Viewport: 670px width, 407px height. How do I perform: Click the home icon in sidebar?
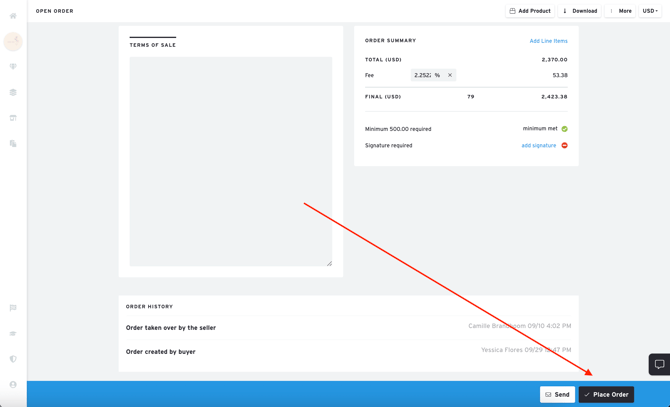pos(13,16)
